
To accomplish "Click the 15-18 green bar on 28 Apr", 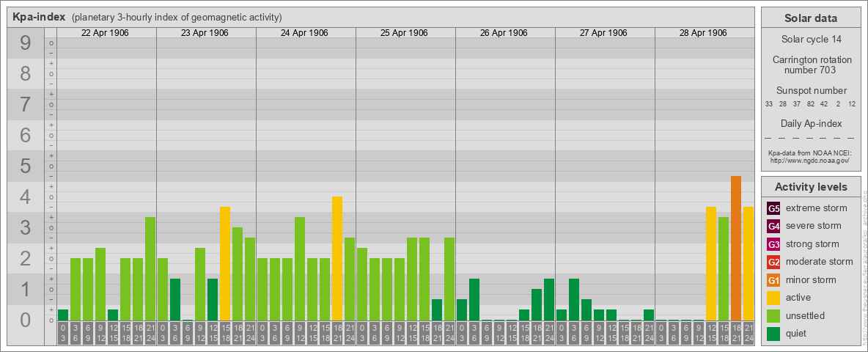I will [x=724, y=269].
